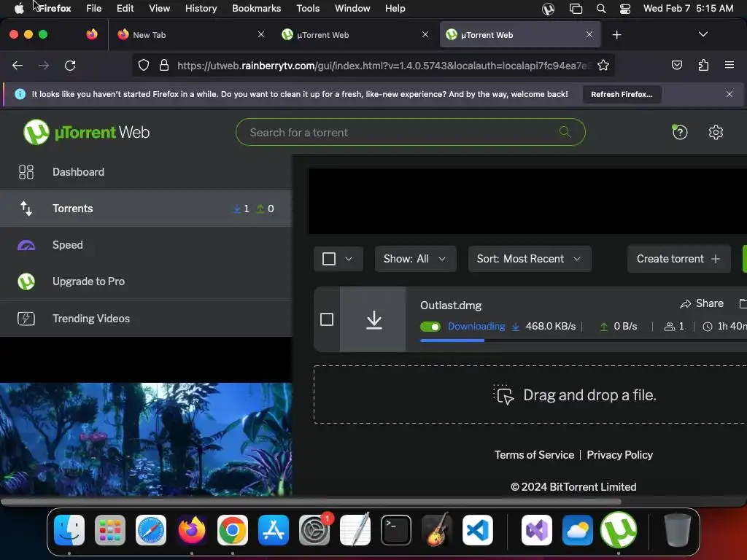The width and height of the screenshot is (747, 560).
Task: Click the Create torrent button
Action: tap(678, 259)
